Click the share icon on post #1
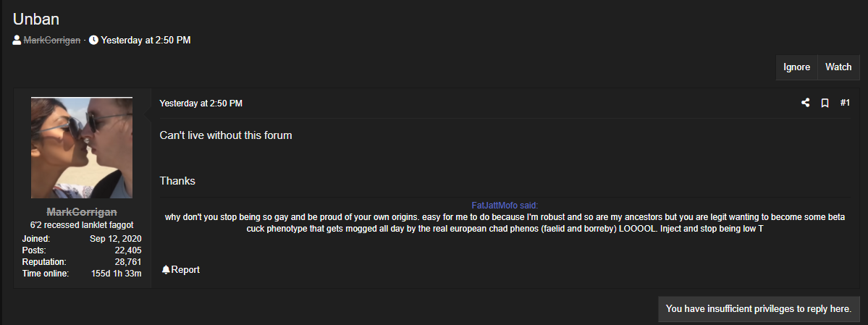Viewport: 868px width, 325px height. (x=806, y=103)
